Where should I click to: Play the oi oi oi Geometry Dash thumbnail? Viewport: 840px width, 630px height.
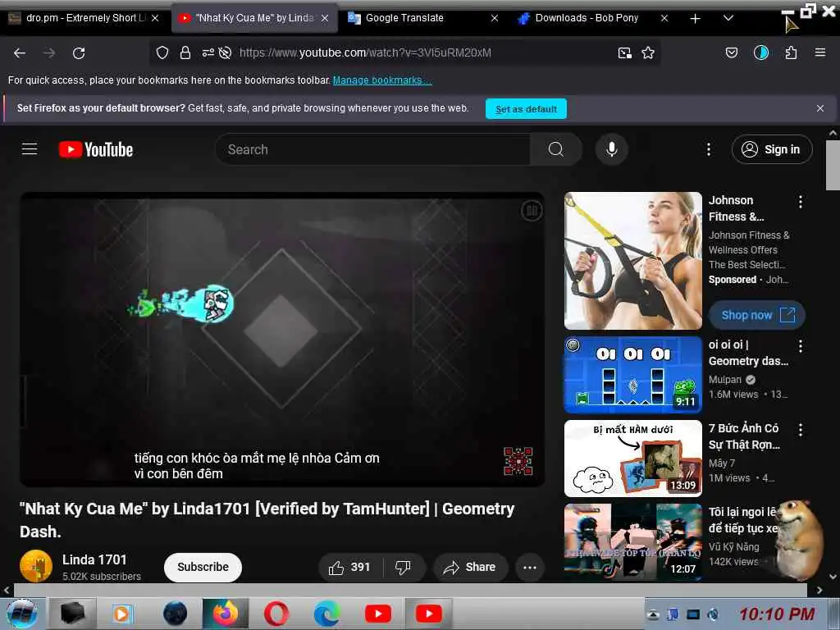(632, 374)
